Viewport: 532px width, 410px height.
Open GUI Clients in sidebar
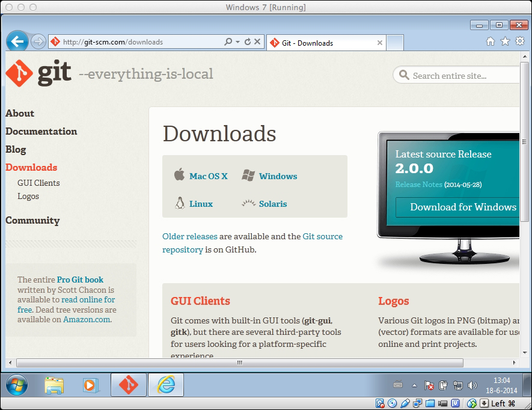(38, 183)
